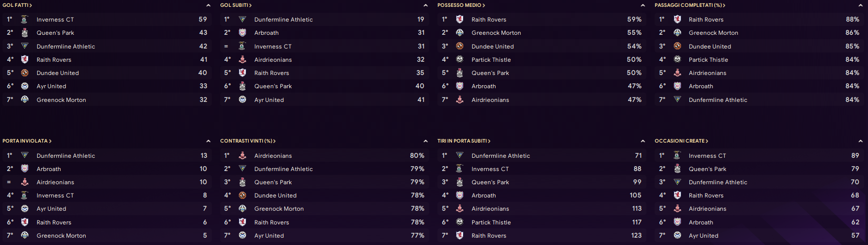Click Dunfermline Athletic badge in Gol Subiti
868x245 pixels.
click(242, 20)
